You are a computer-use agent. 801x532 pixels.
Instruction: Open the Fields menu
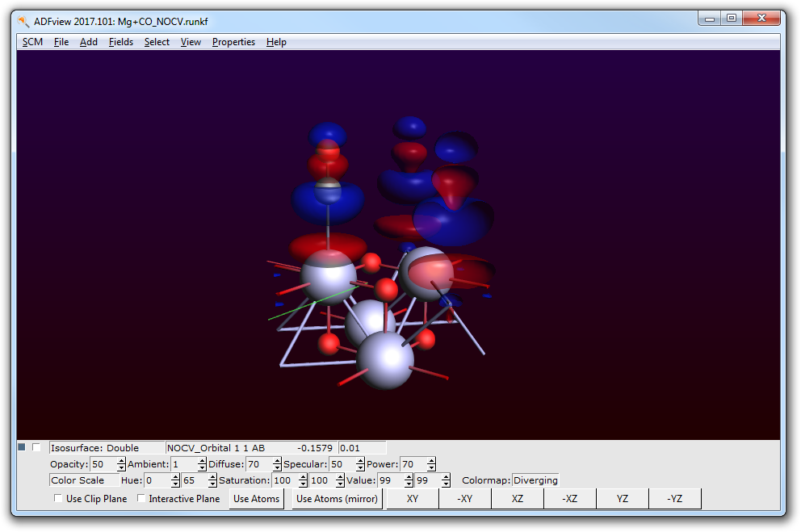(120, 42)
